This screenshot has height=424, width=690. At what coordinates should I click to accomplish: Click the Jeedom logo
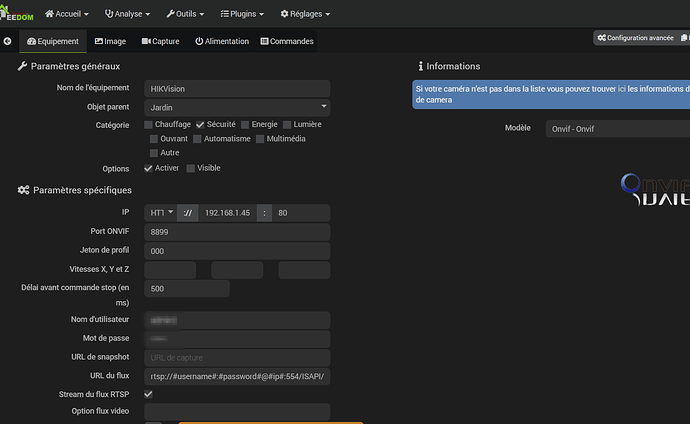point(17,14)
